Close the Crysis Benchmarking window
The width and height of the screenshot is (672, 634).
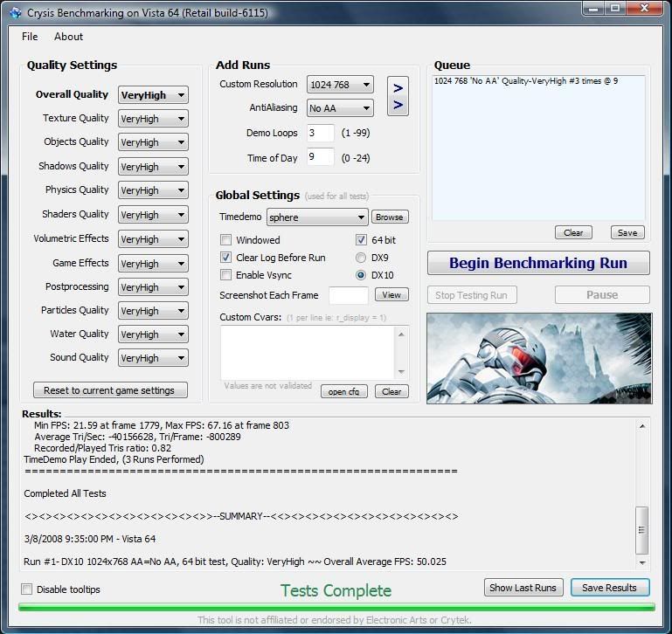click(645, 9)
